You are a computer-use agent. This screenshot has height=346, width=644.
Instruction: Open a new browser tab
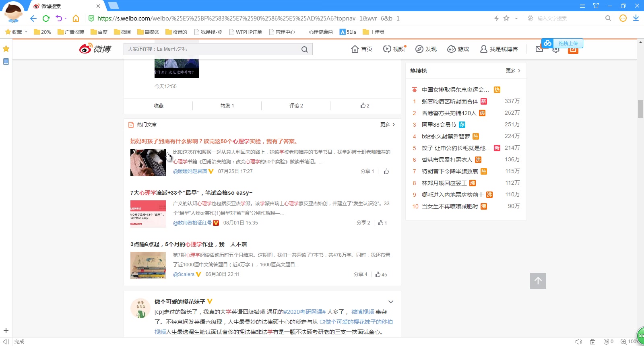tap(114, 6)
